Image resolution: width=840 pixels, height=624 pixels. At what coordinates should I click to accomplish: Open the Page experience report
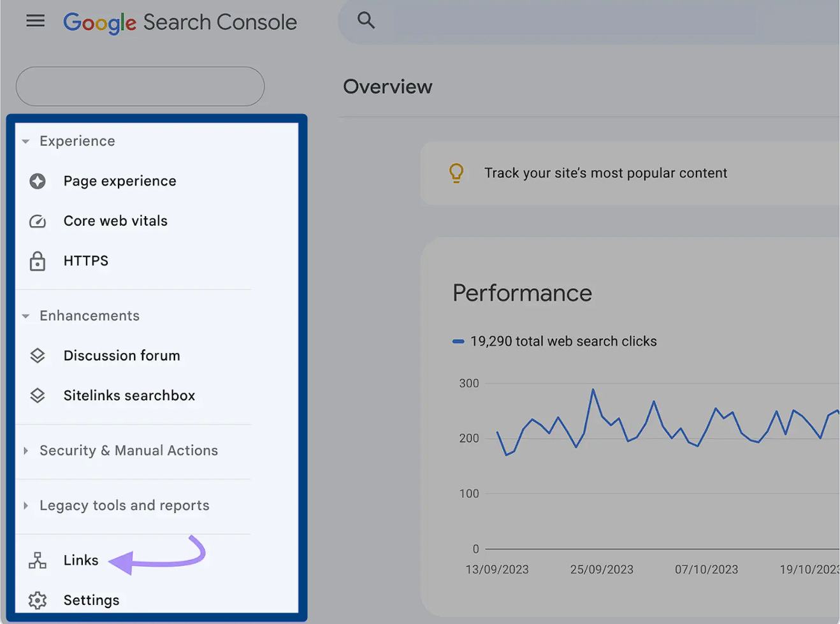coord(120,181)
